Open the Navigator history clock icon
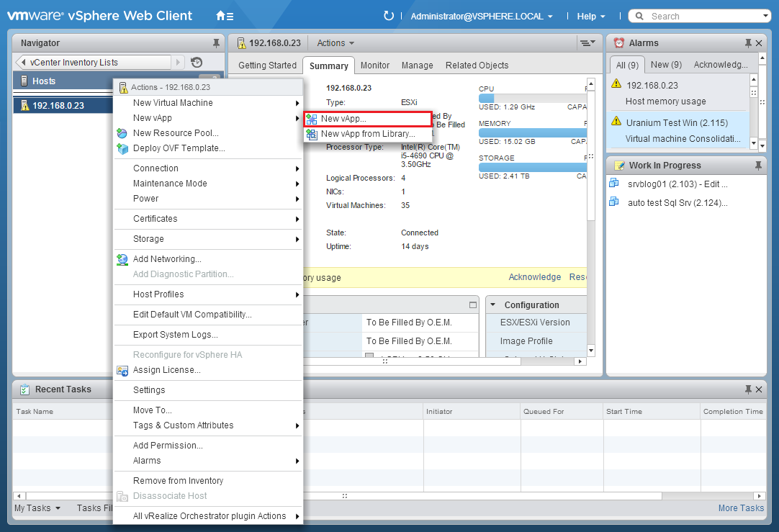 tap(197, 62)
